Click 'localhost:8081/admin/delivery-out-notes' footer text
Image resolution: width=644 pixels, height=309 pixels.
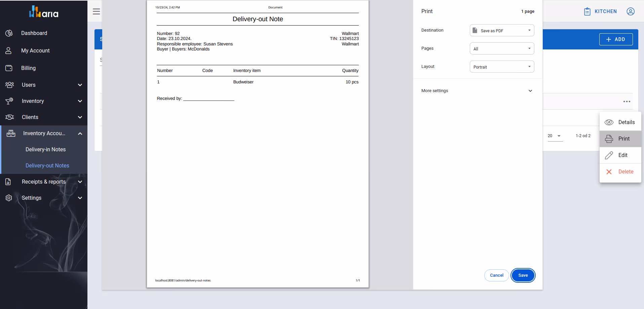(x=183, y=280)
